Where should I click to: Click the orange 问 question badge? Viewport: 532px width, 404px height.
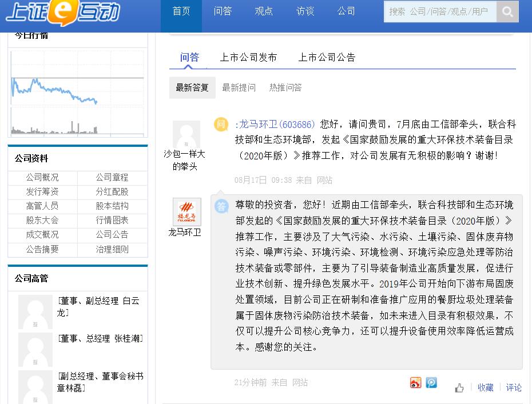pyautogui.click(x=221, y=125)
